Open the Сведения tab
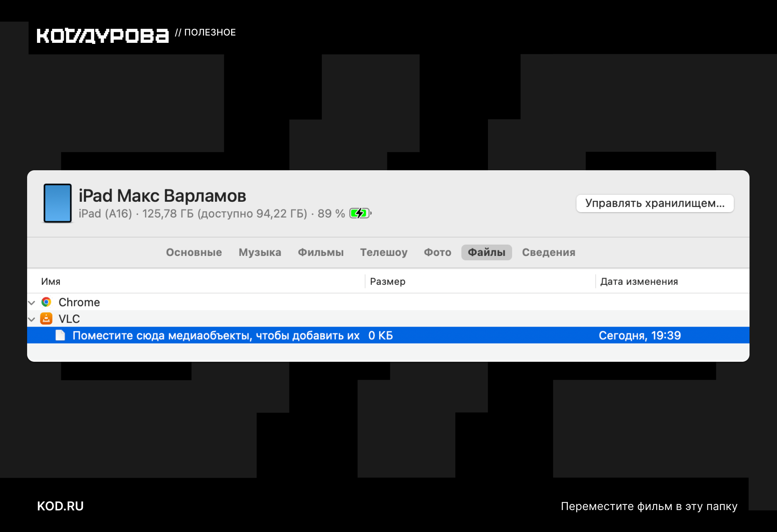This screenshot has width=777, height=532. pos(548,252)
